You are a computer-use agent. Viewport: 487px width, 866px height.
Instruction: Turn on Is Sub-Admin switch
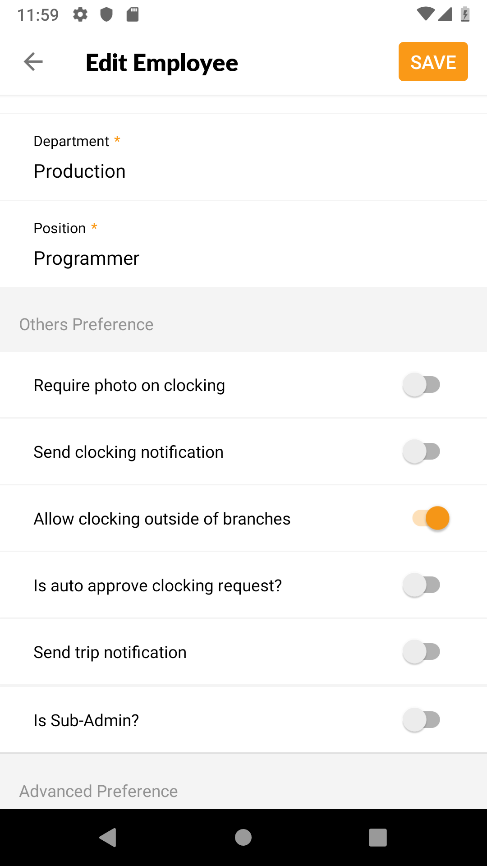[421, 720]
